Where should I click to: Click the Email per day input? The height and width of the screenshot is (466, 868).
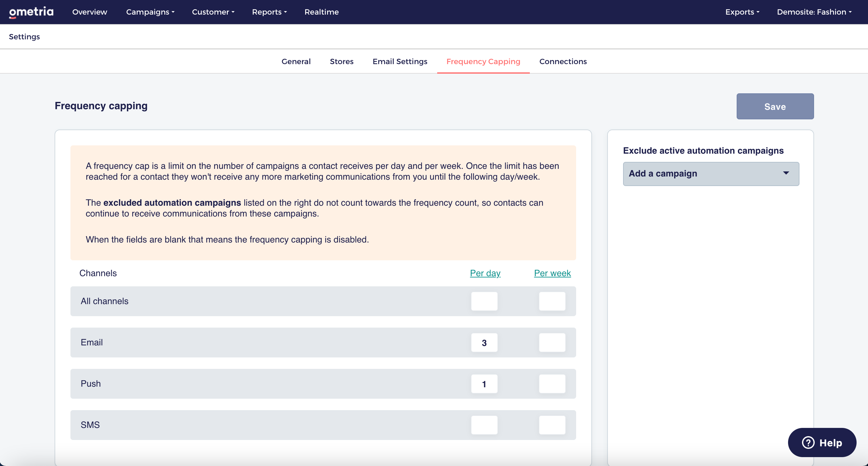click(484, 343)
